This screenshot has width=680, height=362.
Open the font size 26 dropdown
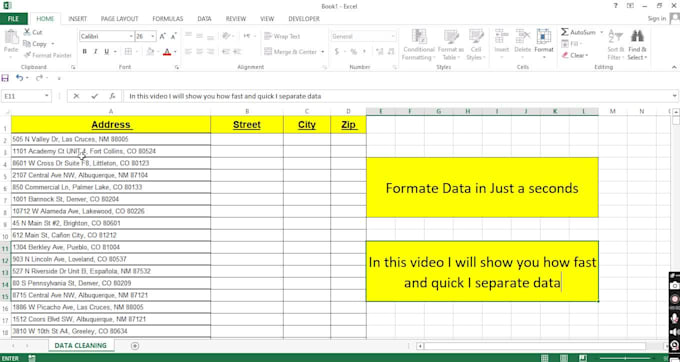(153, 36)
